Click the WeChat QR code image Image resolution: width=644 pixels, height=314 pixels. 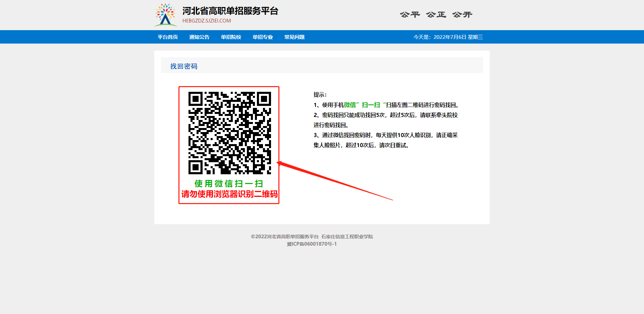point(230,133)
